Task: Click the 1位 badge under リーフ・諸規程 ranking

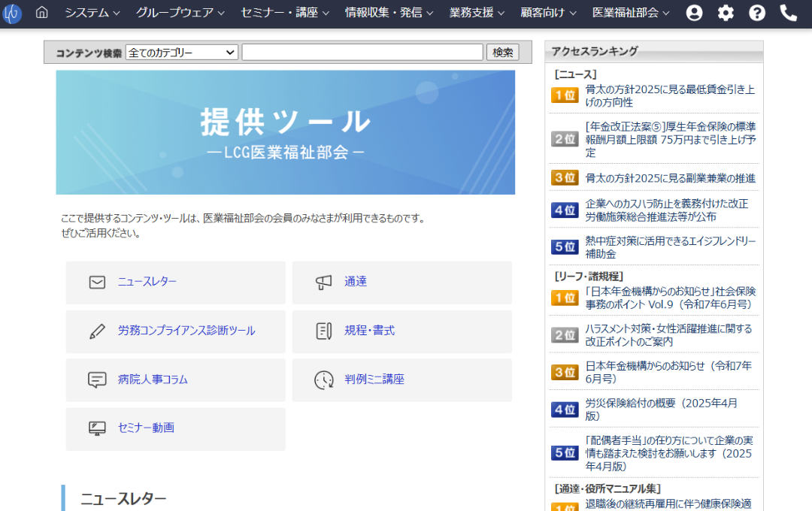Action: (x=565, y=298)
